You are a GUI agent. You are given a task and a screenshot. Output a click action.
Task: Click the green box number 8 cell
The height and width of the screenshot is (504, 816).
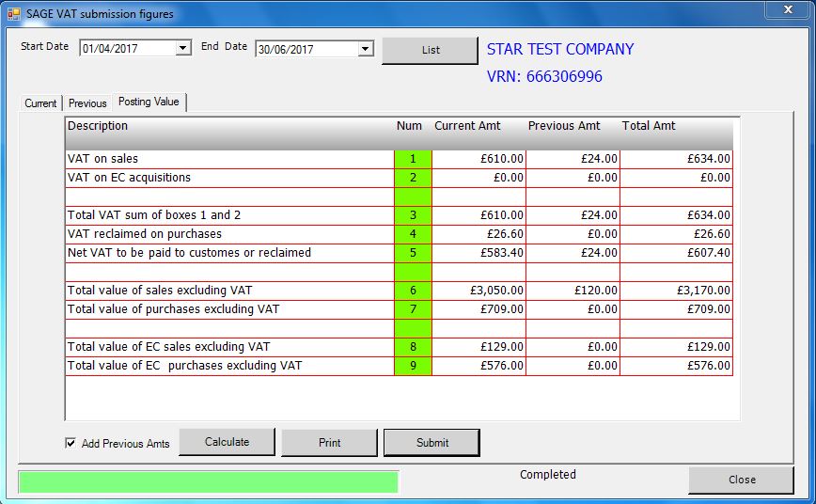click(x=414, y=346)
